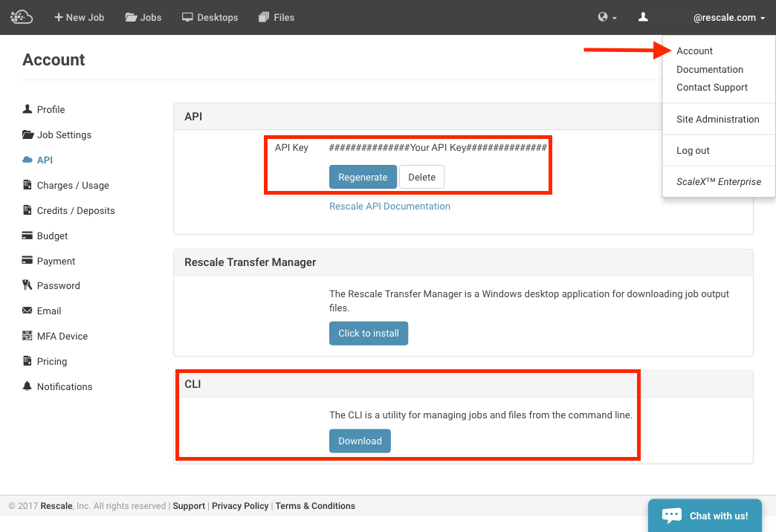Select Account in user menu
Viewport: 776px width, 532px height.
pyautogui.click(x=694, y=51)
